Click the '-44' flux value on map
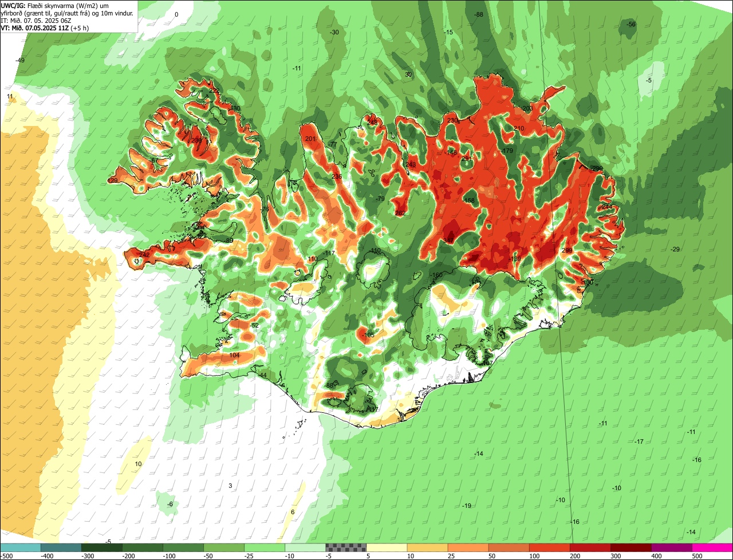Screen dimensions: 733x560 coord(262,375)
